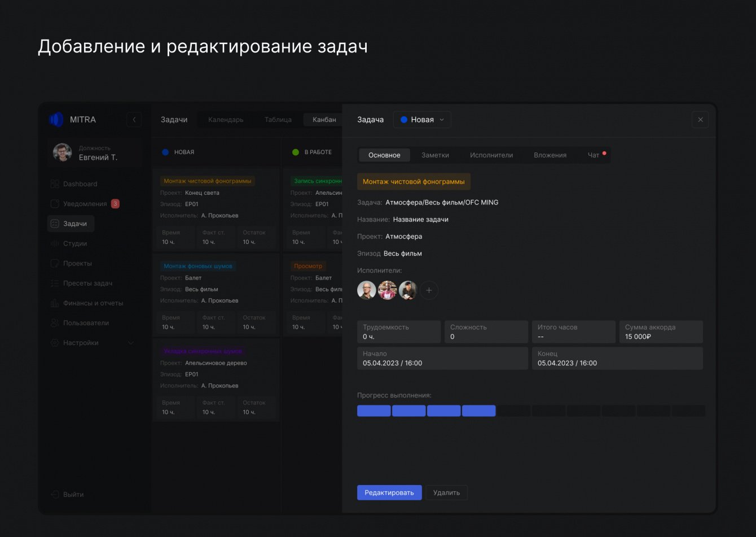The image size is (756, 537).
Task: Switch to the Таблица view tab
Action: point(278,120)
